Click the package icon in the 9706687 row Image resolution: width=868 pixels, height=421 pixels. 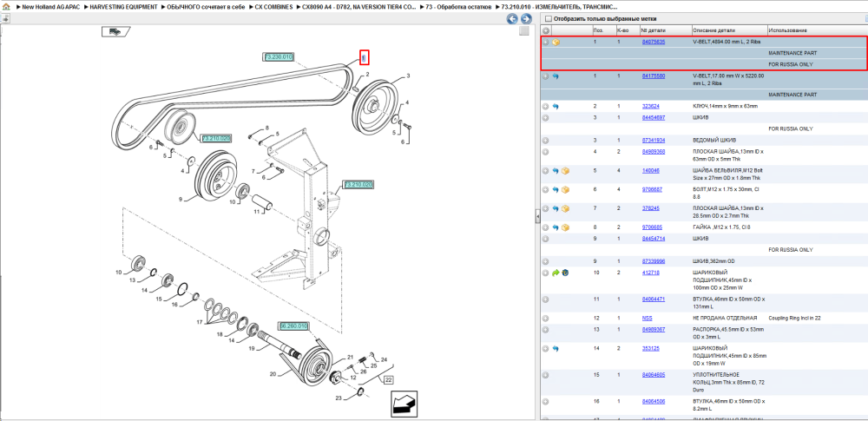point(565,190)
